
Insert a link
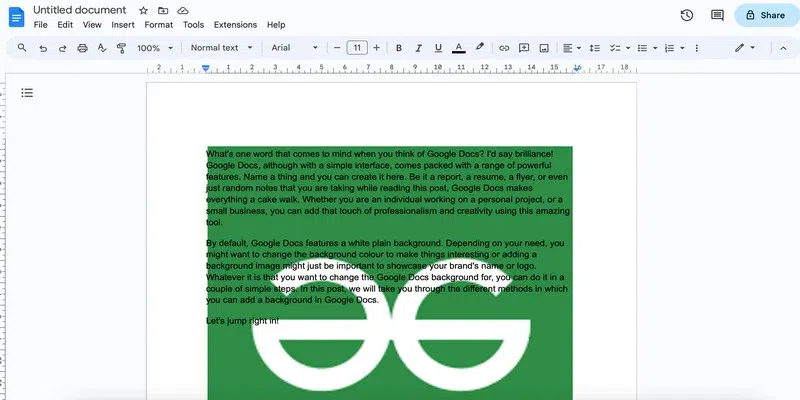point(504,48)
